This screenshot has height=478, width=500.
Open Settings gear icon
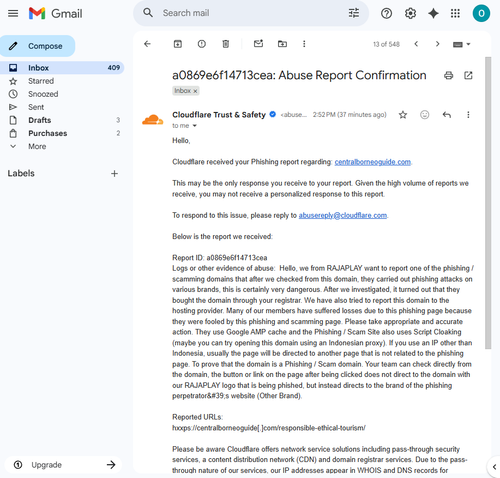tap(410, 13)
